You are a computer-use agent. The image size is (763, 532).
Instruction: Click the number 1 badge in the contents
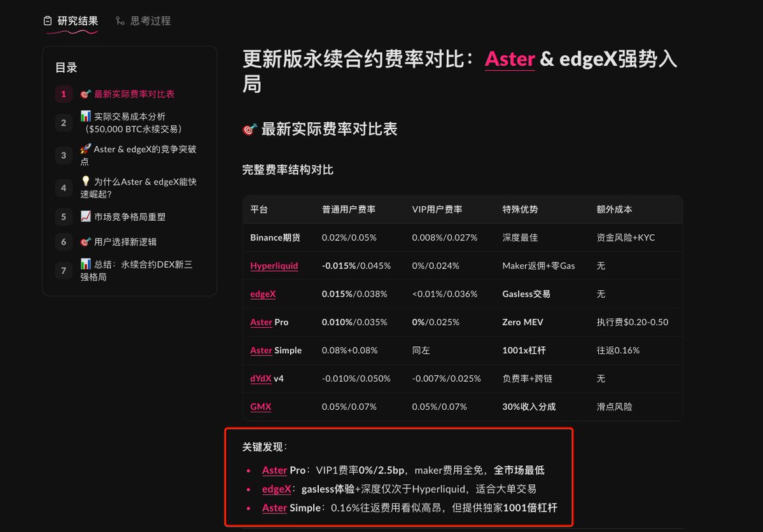click(x=63, y=94)
